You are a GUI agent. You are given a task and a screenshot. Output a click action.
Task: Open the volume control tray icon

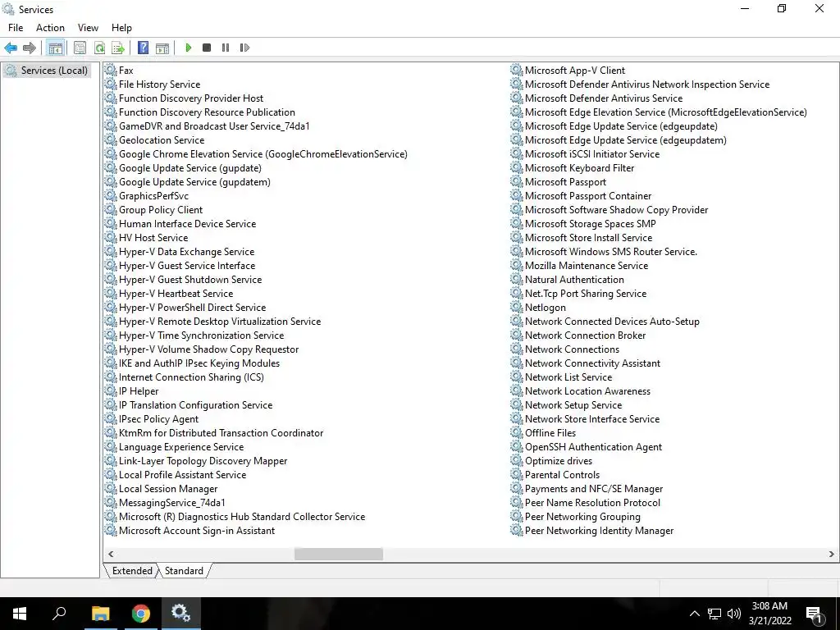(x=734, y=614)
